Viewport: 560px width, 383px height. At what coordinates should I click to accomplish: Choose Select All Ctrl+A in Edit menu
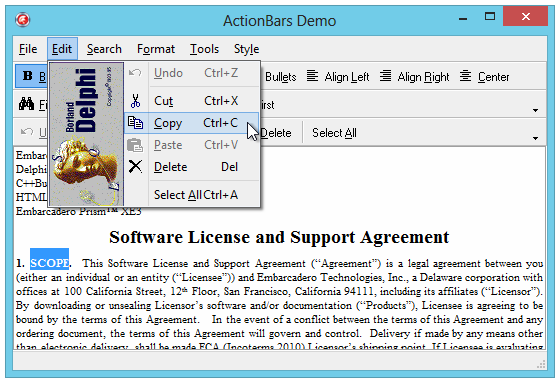coord(191,195)
